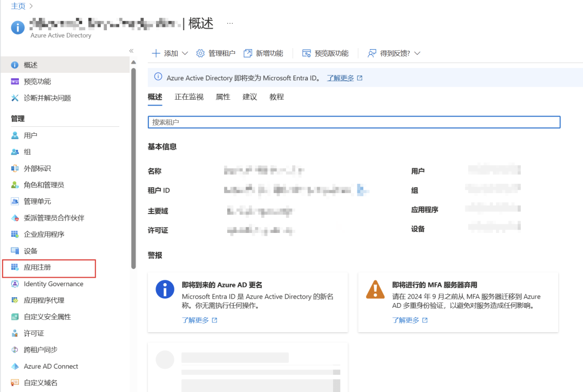This screenshot has height=392, width=583.
Task: Switch to the 属性 tab
Action: pyautogui.click(x=223, y=97)
